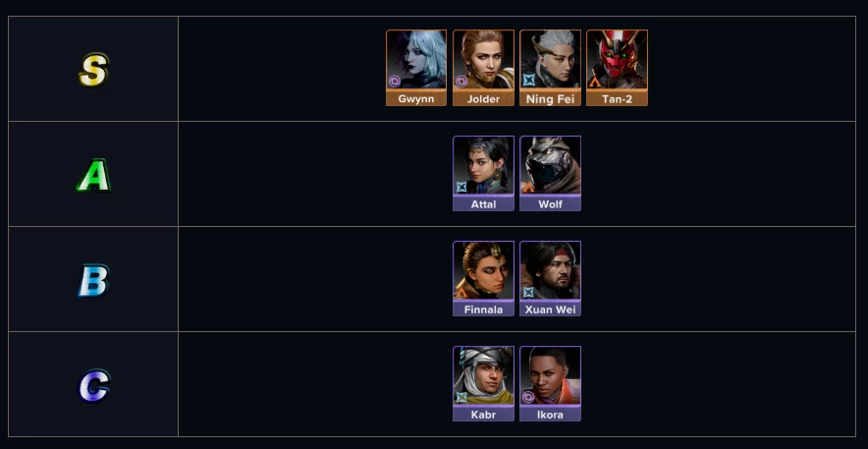Viewport: 868px width, 449px height.
Task: Select the Jolder name label
Action: tap(483, 99)
